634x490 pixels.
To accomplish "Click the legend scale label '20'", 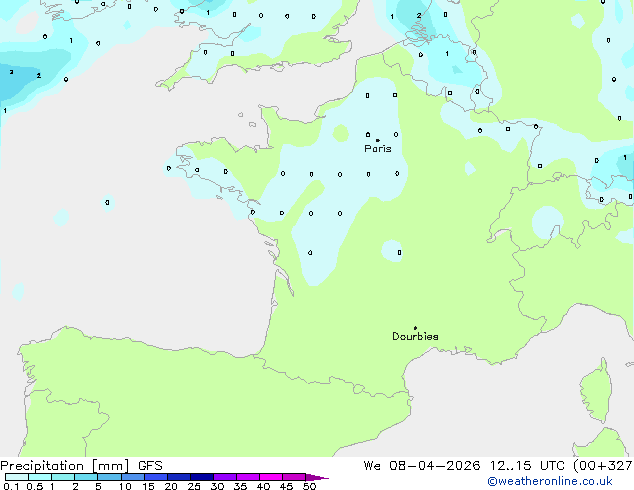I will tap(171, 486).
